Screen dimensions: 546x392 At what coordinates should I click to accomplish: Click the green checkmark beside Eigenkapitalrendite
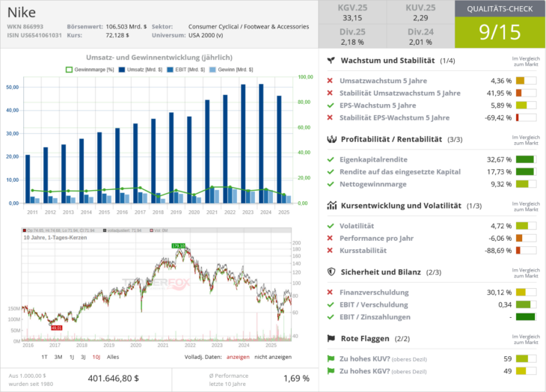[331, 159]
